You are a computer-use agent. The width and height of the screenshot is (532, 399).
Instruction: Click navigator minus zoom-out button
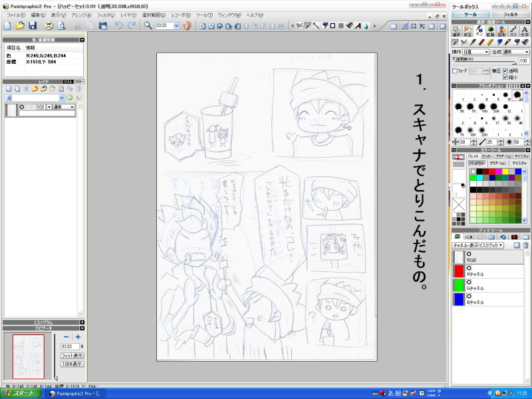pyautogui.click(x=66, y=337)
